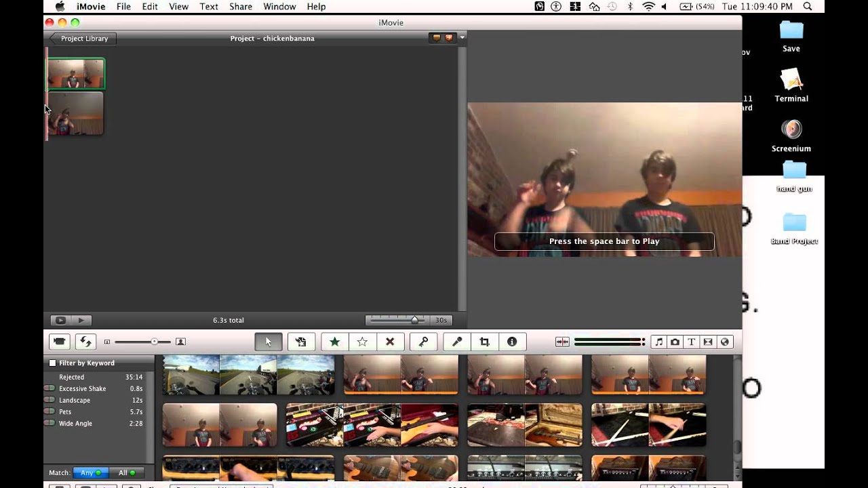Click the large thumbnail size icon

180,342
